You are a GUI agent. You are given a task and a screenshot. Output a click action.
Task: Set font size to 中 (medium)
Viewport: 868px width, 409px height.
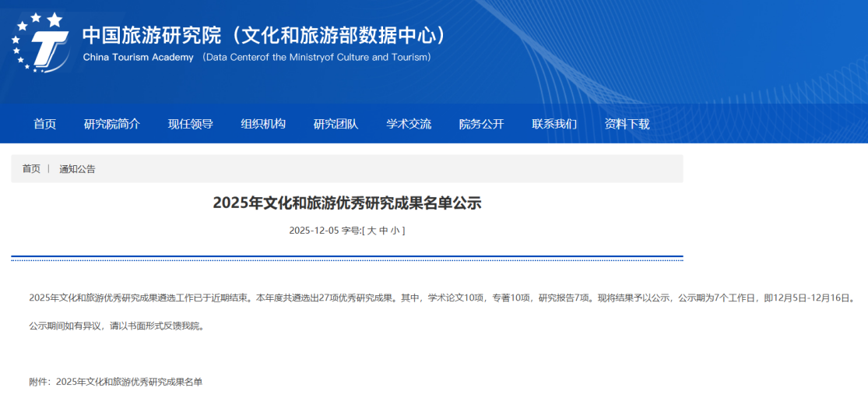[383, 231]
